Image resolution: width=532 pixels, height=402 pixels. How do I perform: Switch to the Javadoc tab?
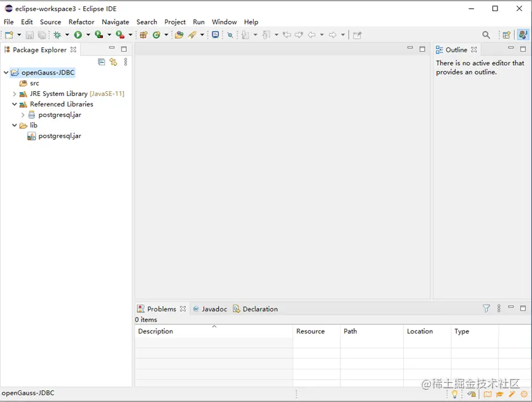pyautogui.click(x=210, y=308)
